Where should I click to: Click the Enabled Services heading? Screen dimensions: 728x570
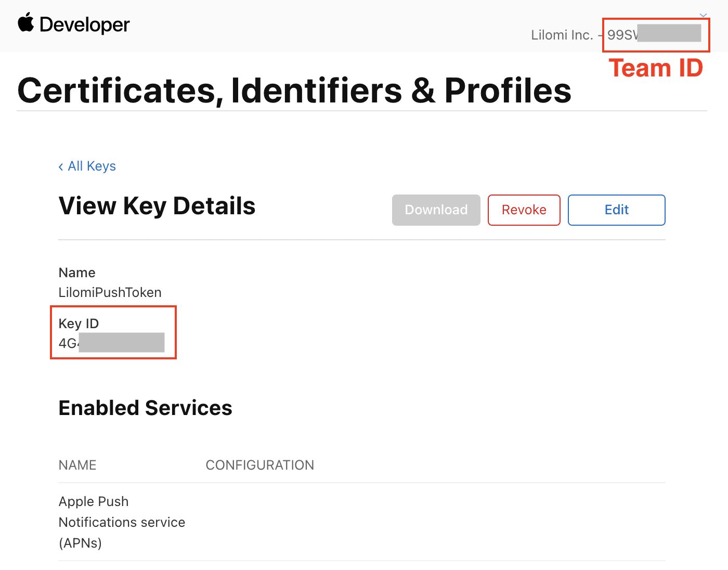coord(145,408)
